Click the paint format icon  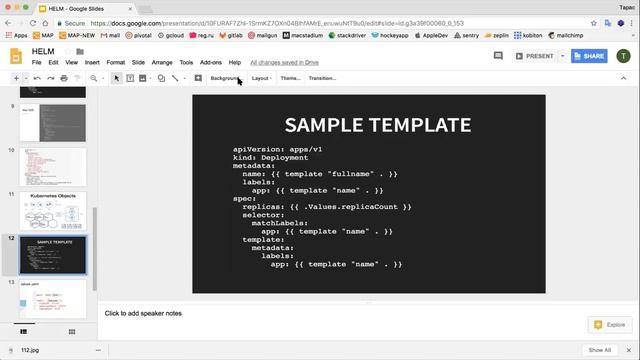point(77,78)
